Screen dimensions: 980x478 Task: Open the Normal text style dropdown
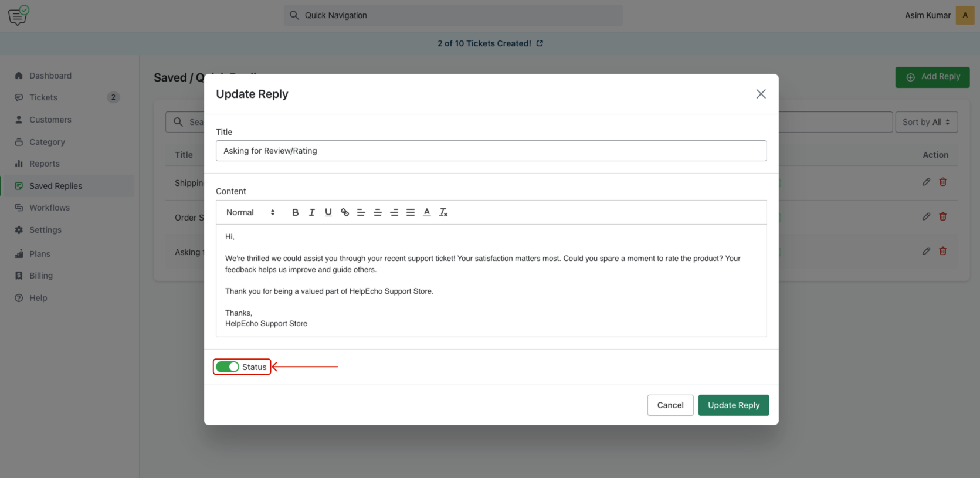[x=250, y=212]
